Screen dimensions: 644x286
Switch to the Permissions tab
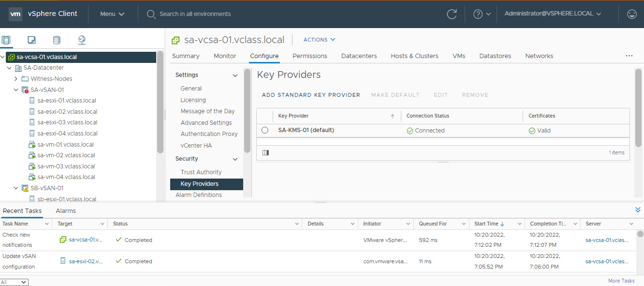tap(310, 56)
